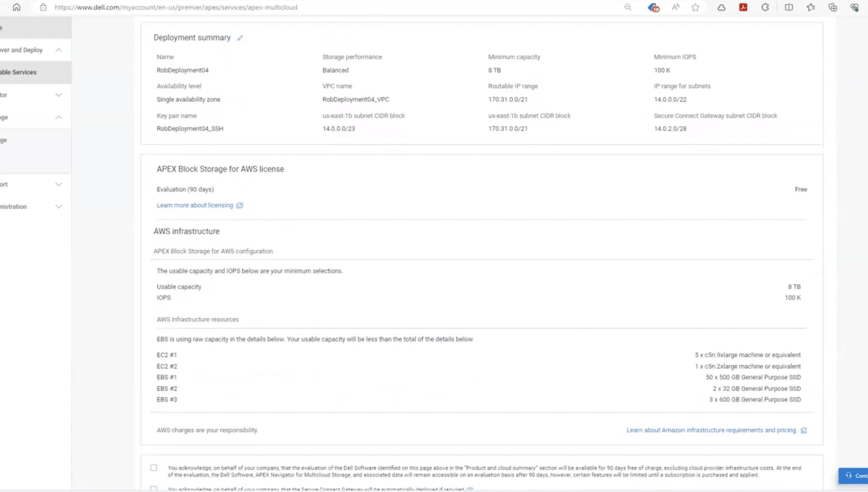Click the key pair name RobDeployment04_SSH
Screen dimensions: 868x492
(190, 128)
